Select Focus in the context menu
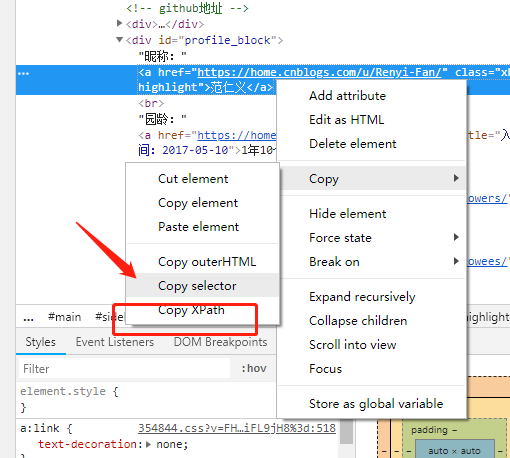Screen dimensions: 510x458 coord(325,369)
